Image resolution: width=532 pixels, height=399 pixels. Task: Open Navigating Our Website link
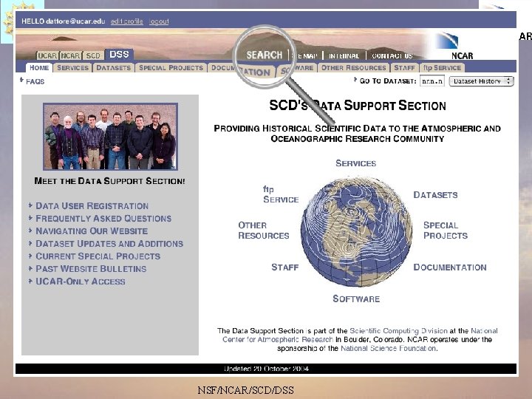[92, 231]
